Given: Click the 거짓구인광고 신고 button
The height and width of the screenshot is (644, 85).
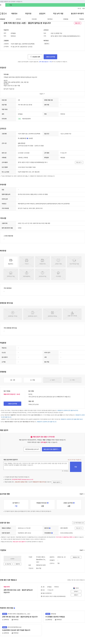Looking at the screenshot, I should [78, 523].
